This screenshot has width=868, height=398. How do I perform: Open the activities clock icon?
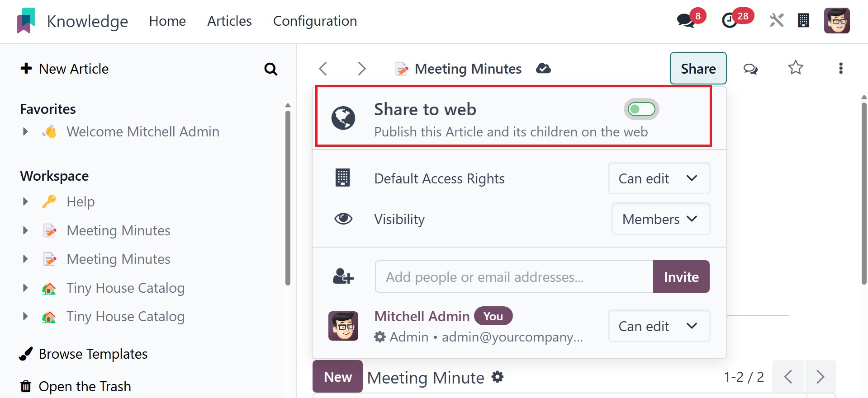pyautogui.click(x=730, y=21)
